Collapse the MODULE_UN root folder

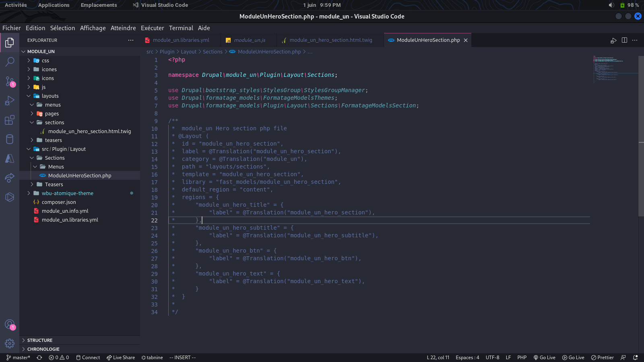[80, 51]
